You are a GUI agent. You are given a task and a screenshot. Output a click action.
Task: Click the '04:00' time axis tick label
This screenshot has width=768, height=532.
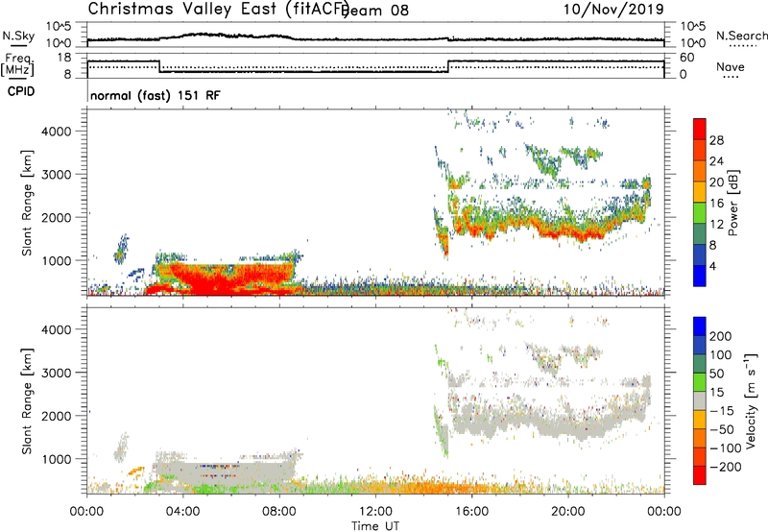click(x=183, y=512)
